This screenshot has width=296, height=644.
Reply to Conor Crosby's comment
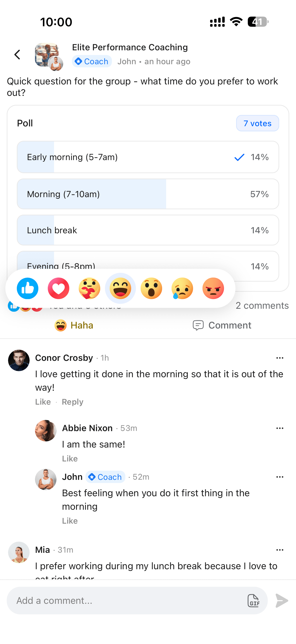(72, 402)
